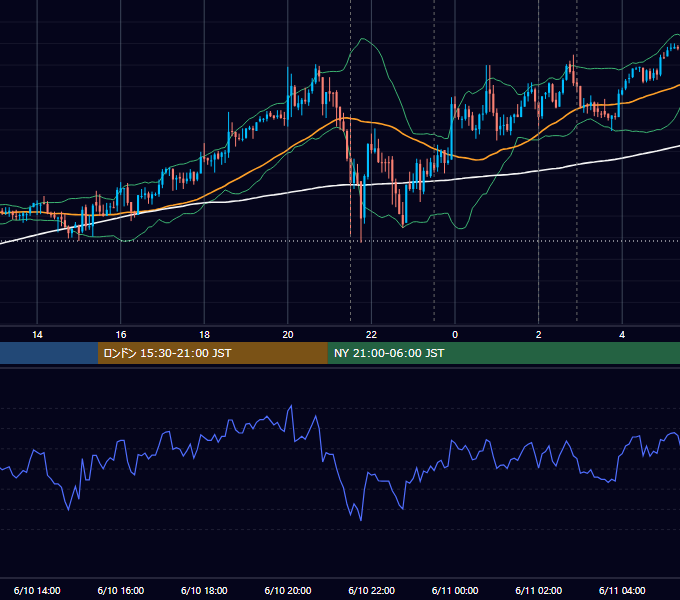The image size is (680, 600).
Task: Click the 6/11 00:00 date label
Action: coord(455,590)
